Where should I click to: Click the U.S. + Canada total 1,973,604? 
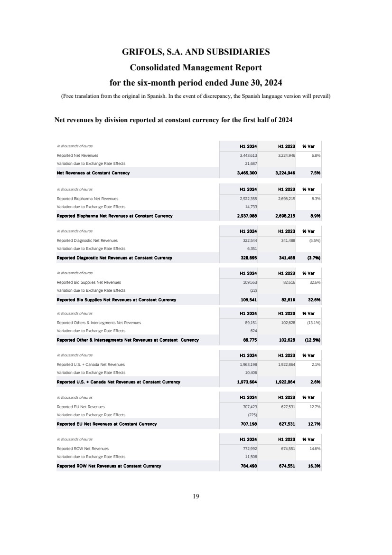pyautogui.click(x=246, y=382)
